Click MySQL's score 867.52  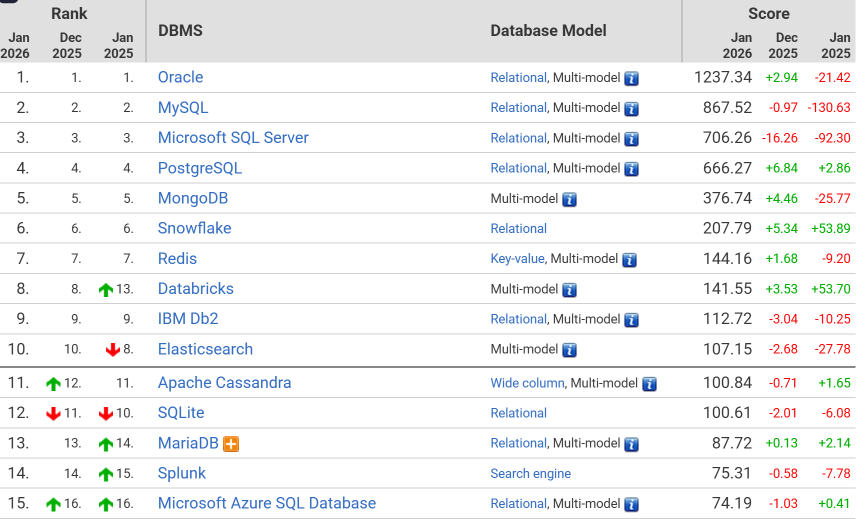(x=727, y=108)
